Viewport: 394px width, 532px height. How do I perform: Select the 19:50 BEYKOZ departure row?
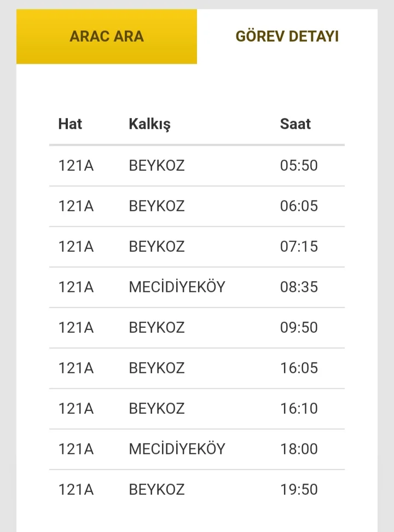[x=197, y=489]
